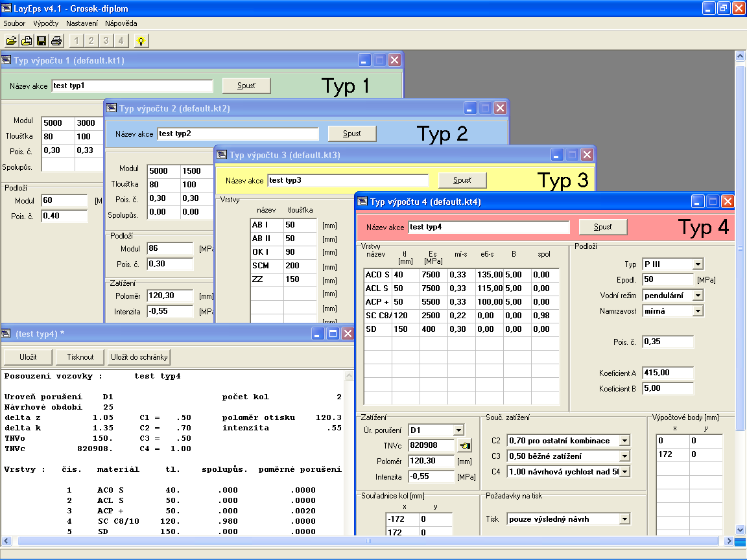Click Název akce field in Typ 3 window

(348, 180)
